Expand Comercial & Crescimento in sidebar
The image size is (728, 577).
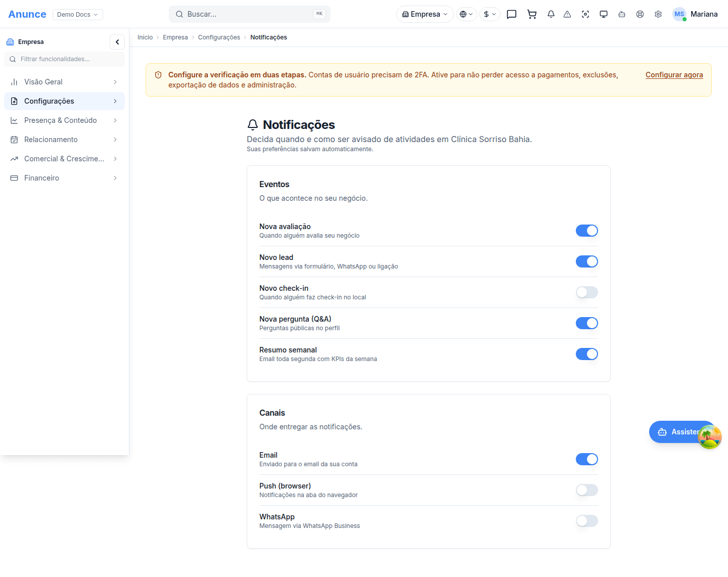[x=64, y=159]
